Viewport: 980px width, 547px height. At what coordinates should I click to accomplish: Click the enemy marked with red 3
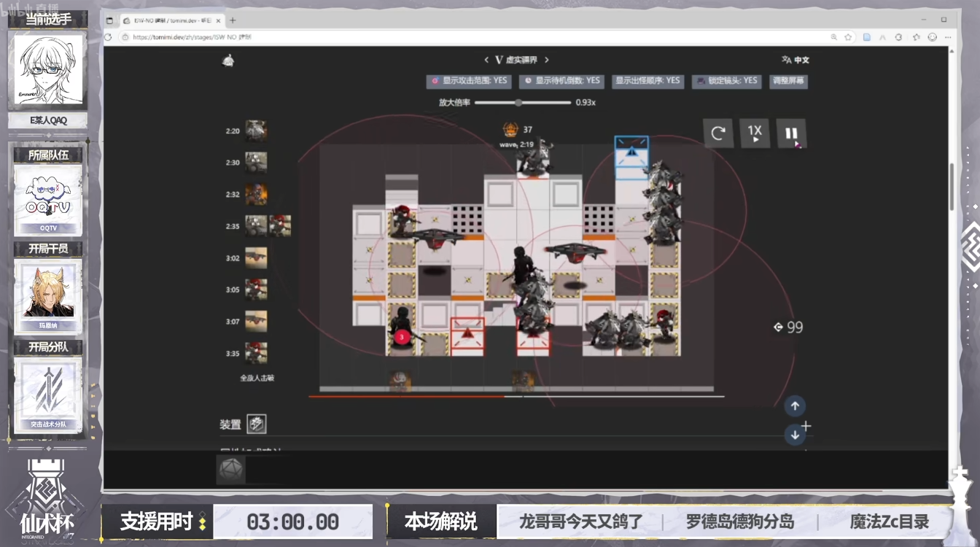400,330
